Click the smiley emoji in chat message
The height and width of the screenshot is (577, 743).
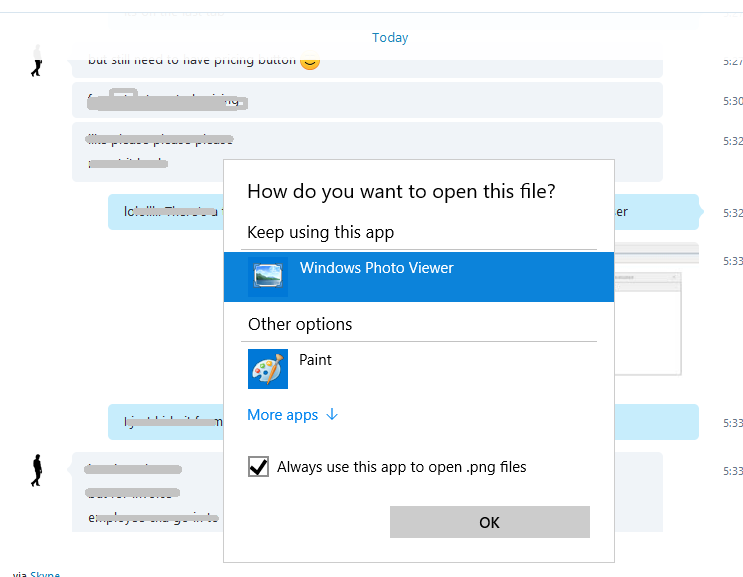pos(310,62)
